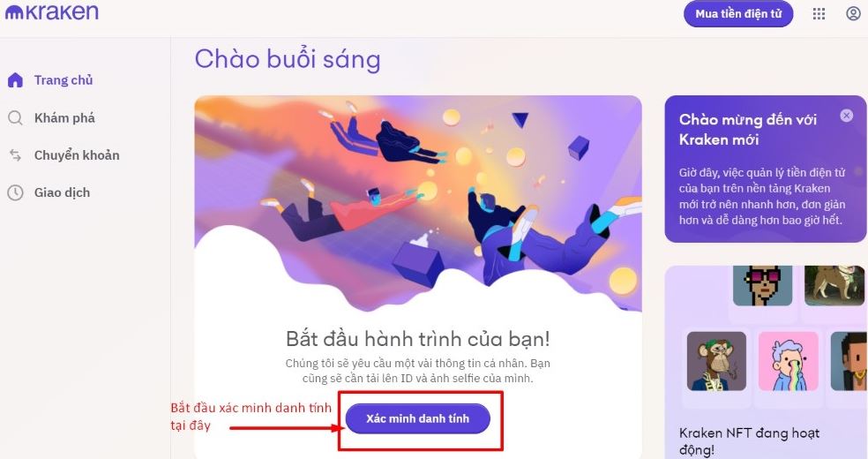
Task: Open the apps grid icon
Action: (819, 14)
